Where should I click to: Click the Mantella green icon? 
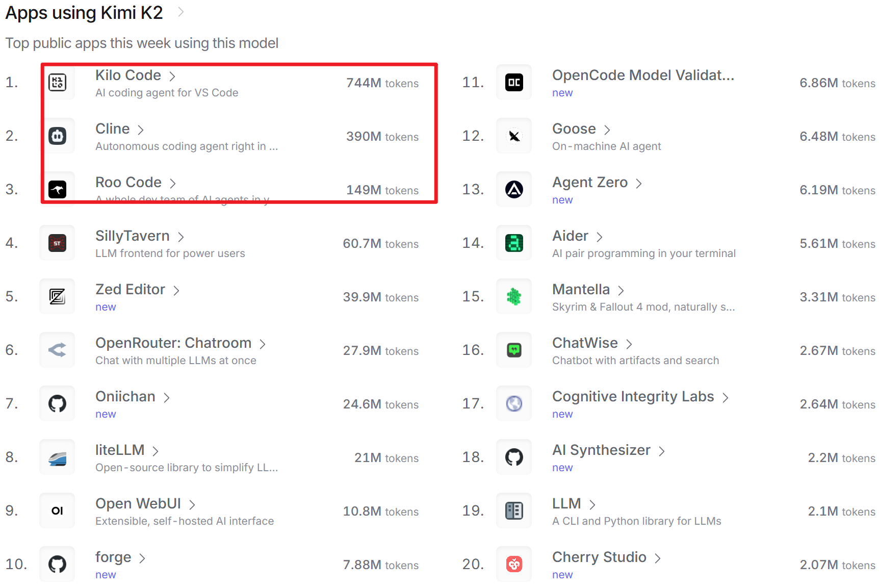point(514,296)
